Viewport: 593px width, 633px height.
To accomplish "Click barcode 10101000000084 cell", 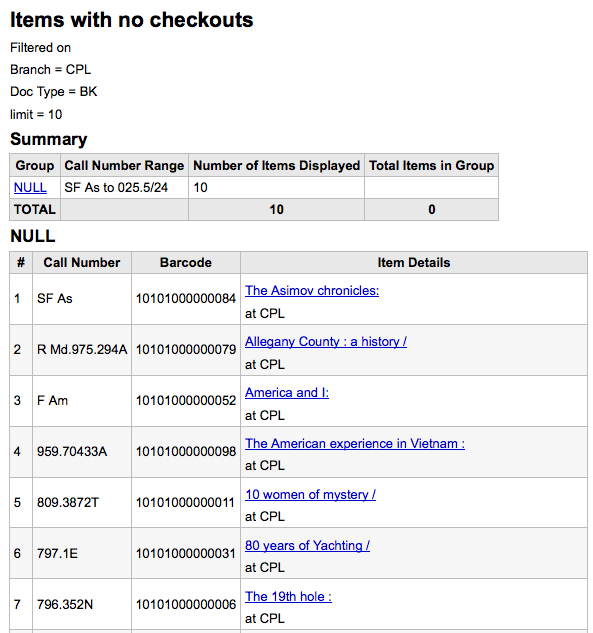I will click(x=186, y=299).
